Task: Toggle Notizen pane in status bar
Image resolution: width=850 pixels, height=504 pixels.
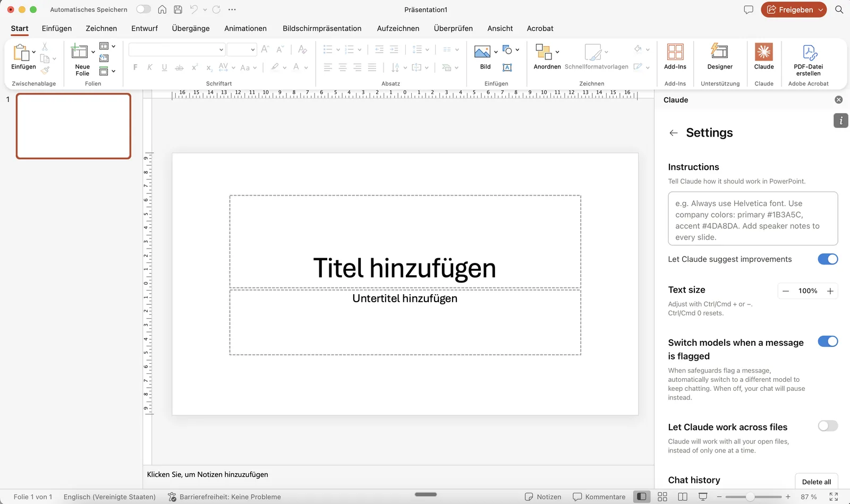Action: (x=542, y=497)
